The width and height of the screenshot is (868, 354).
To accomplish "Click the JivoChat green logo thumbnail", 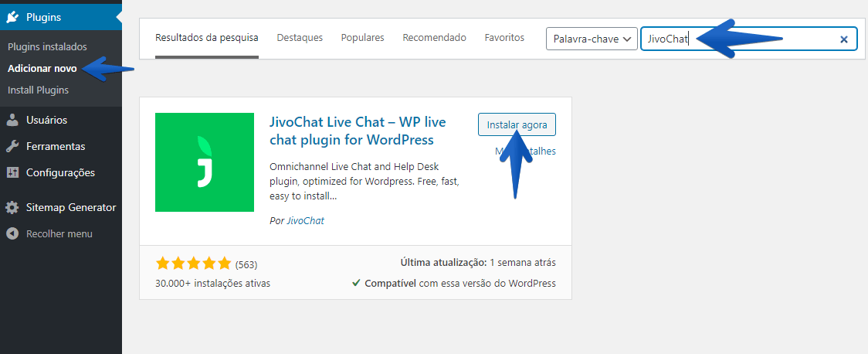I will 205,162.
